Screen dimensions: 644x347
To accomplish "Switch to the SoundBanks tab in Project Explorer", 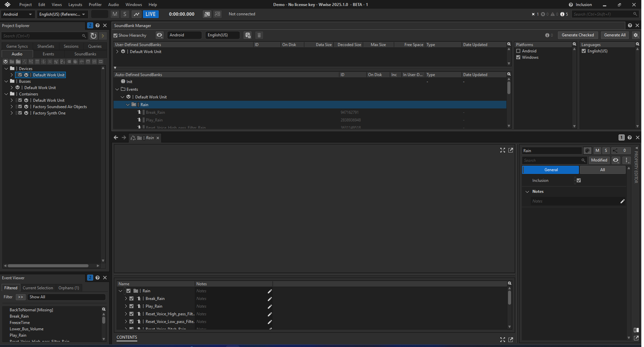I will pyautogui.click(x=85, y=54).
